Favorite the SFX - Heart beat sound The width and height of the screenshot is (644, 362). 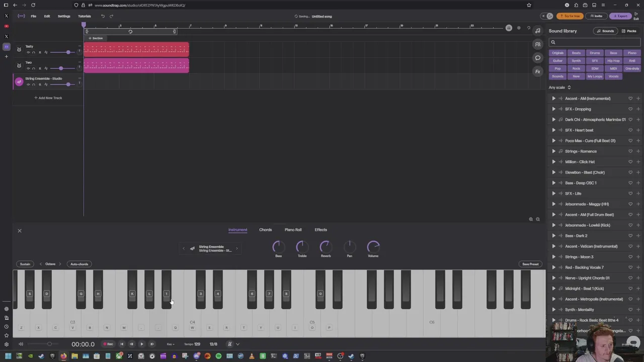click(630, 130)
